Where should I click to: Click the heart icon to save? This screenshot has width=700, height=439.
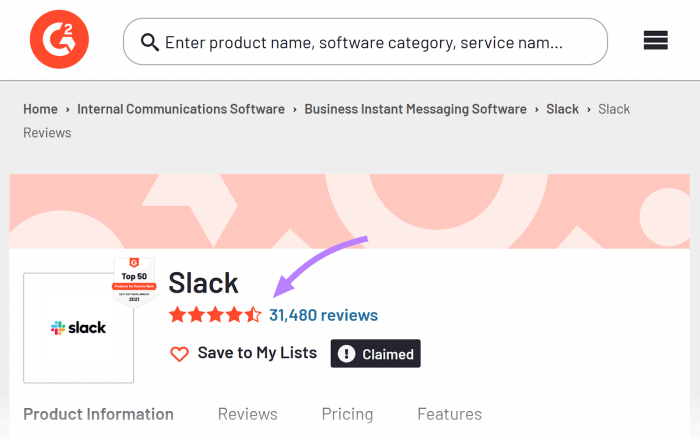(179, 353)
